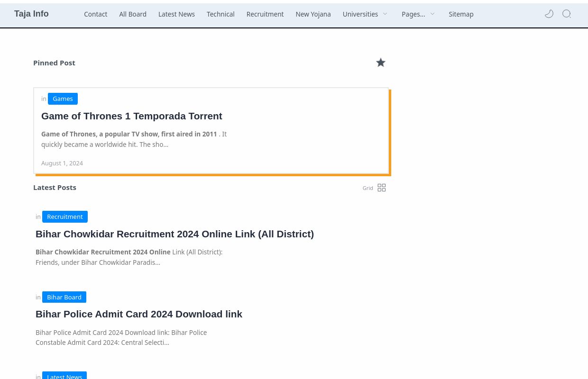Open Game of Thrones 1 Temporada Torrent post

pos(132,116)
